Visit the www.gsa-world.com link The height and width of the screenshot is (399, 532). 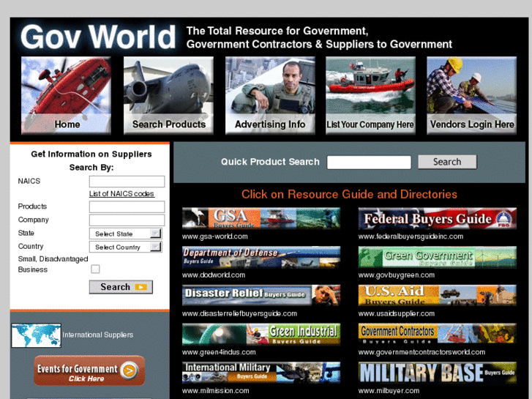click(214, 236)
